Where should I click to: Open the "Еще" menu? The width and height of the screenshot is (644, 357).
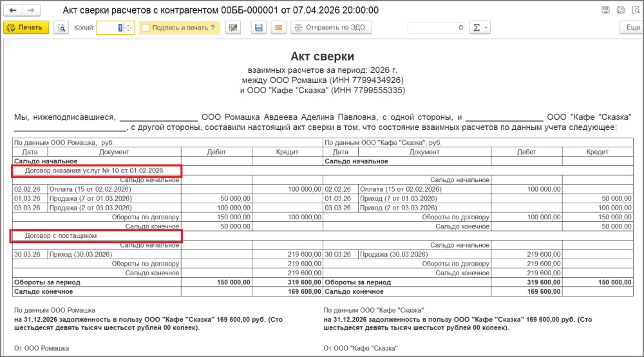631,28
